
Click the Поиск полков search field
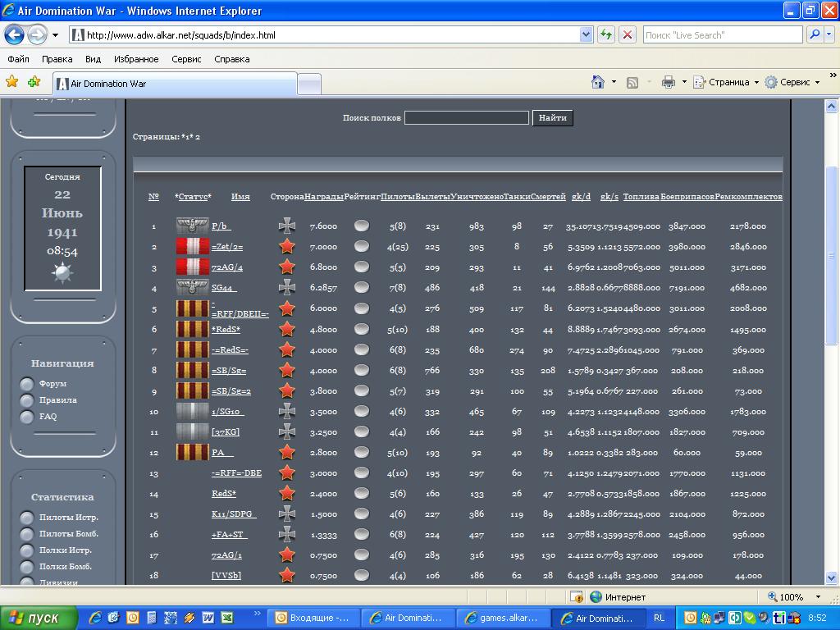click(x=466, y=118)
